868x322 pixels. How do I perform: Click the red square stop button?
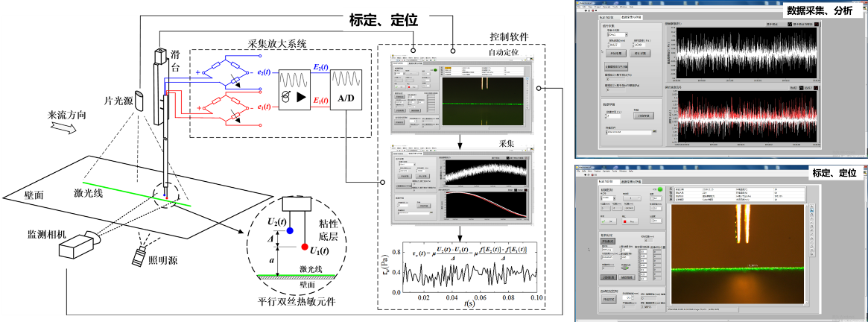(x=630, y=221)
